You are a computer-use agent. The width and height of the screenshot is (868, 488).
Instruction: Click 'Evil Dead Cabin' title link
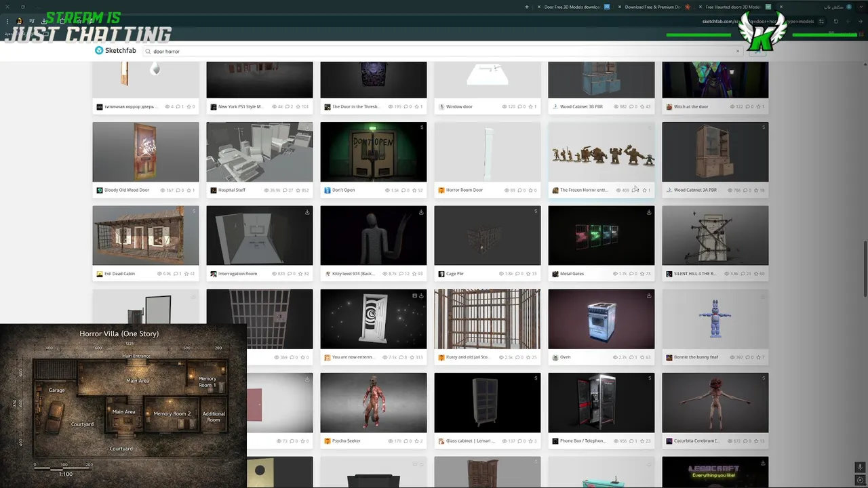[x=120, y=274]
